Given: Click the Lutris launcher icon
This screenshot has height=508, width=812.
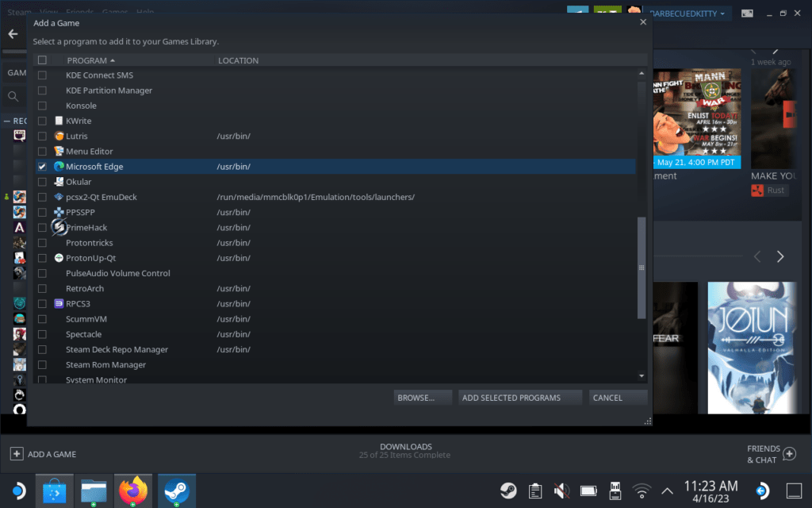Looking at the screenshot, I should pos(59,136).
